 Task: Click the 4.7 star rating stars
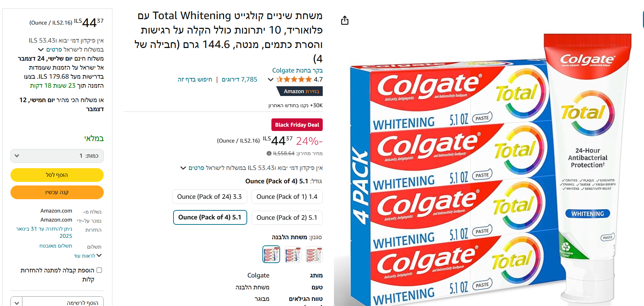(x=294, y=79)
